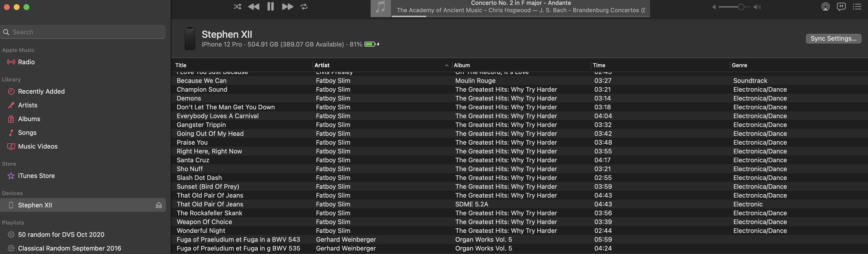Select The Rockafeller Skank
The image size is (868, 254).
click(209, 213)
